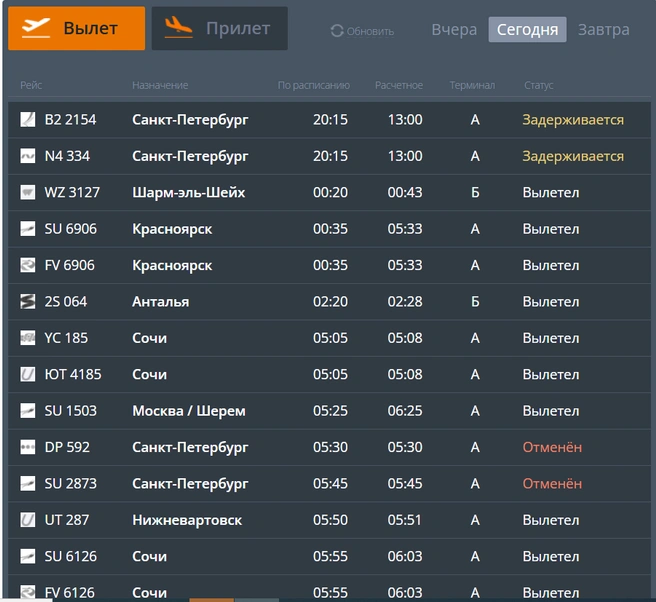
Task: Select the flight number YC 185
Action: click(x=66, y=338)
